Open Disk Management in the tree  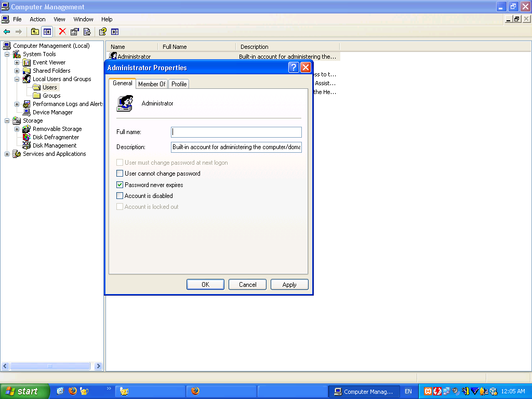click(x=54, y=145)
